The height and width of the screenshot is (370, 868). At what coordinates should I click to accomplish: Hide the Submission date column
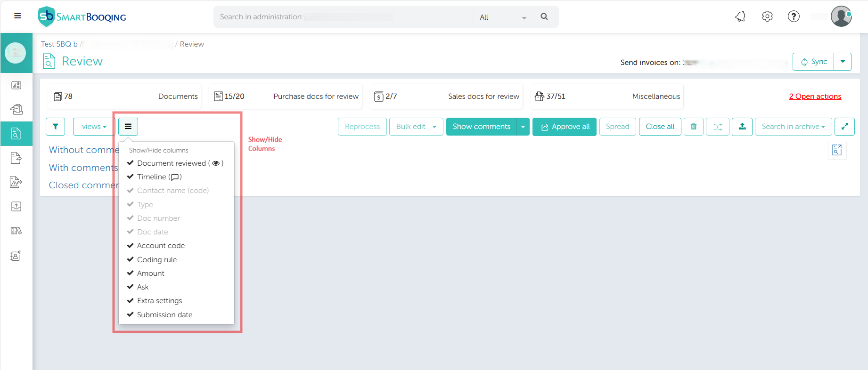(x=164, y=315)
